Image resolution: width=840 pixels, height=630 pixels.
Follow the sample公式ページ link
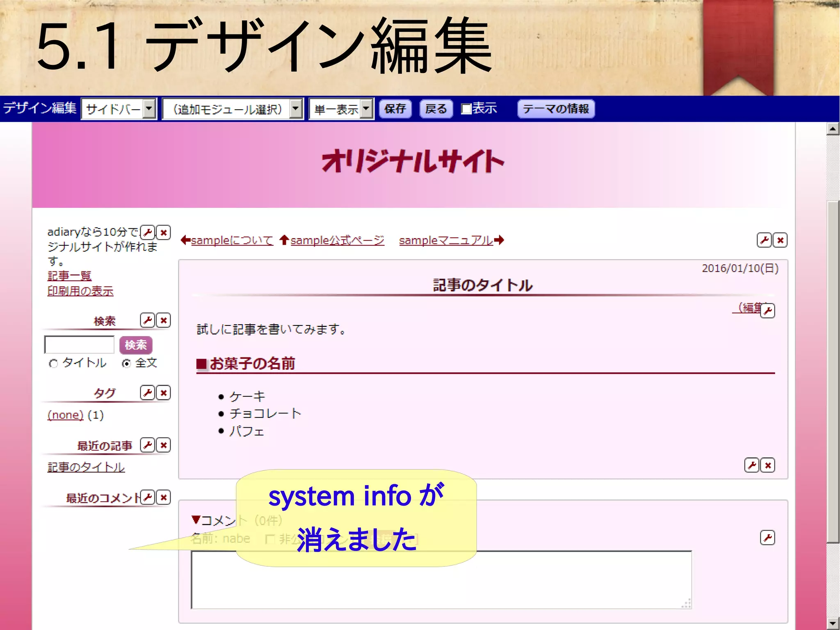point(337,241)
